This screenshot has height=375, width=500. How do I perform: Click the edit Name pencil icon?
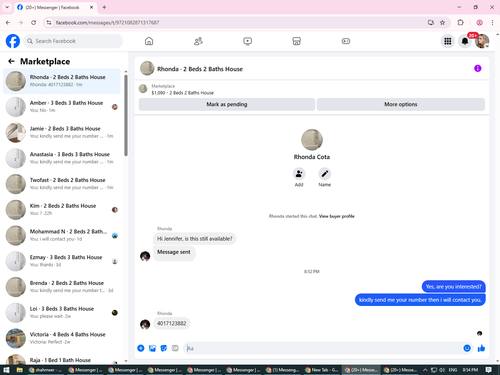click(x=325, y=174)
